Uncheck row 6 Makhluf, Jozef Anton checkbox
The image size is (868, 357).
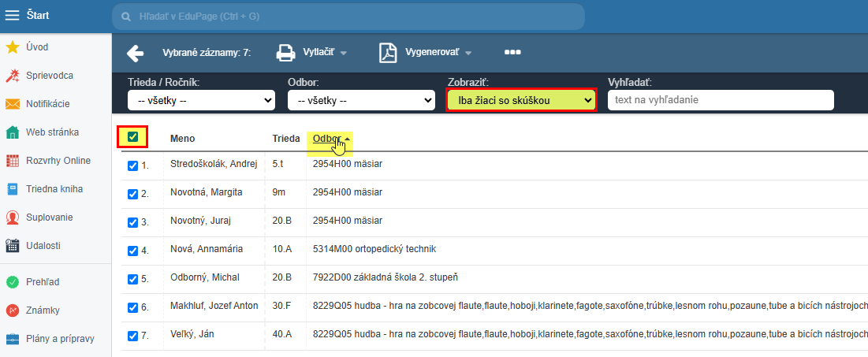(133, 307)
